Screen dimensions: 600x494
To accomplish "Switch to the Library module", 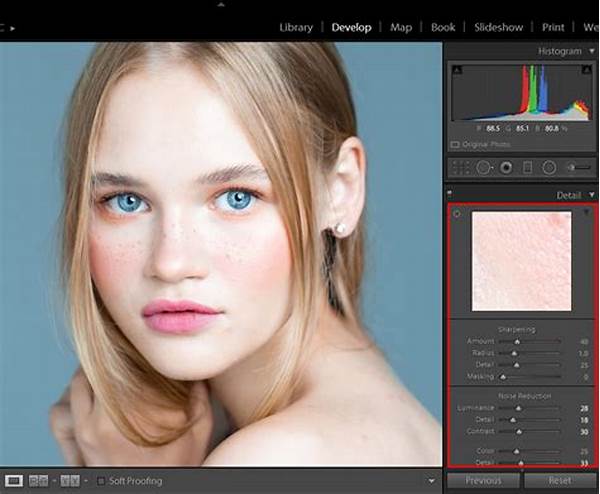I will coord(296,27).
